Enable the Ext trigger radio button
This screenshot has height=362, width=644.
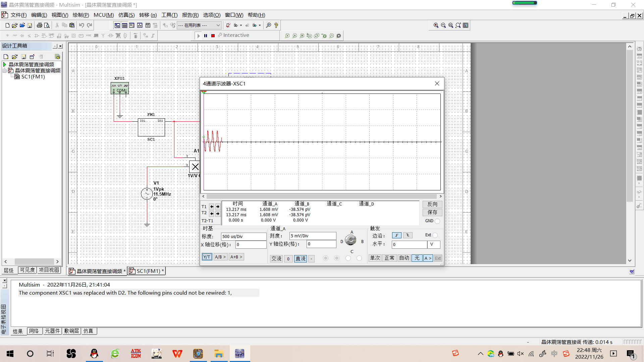435,235
